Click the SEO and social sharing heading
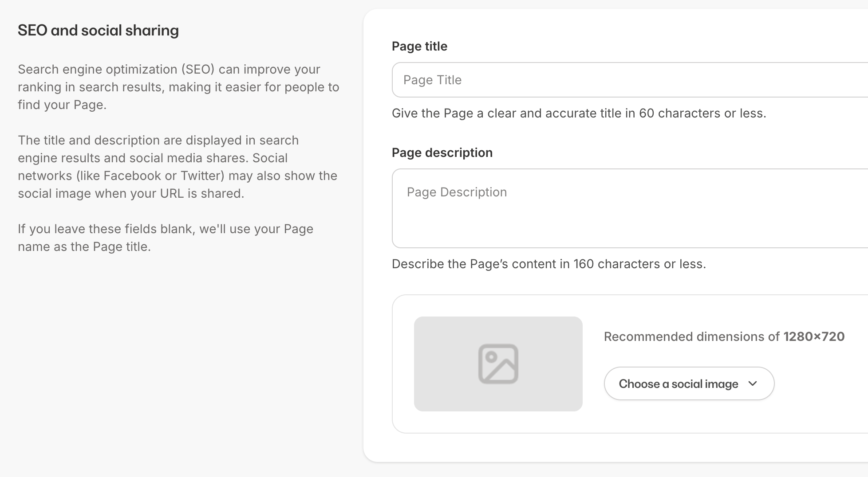Viewport: 868px width, 477px height. coord(98,30)
